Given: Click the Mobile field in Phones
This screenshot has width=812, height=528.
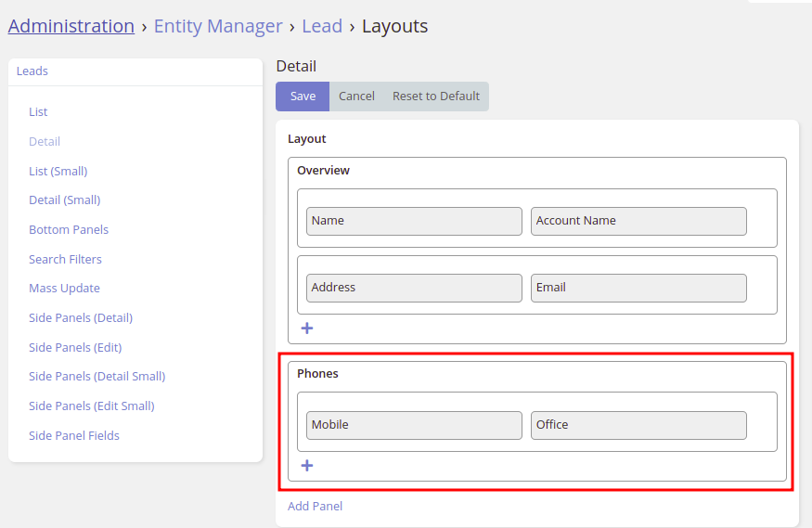Looking at the screenshot, I should (414, 425).
